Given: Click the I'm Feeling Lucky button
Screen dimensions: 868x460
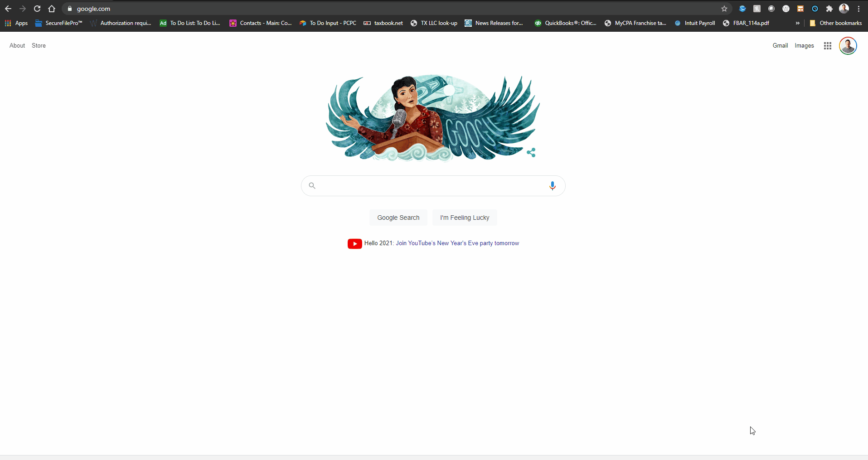Looking at the screenshot, I should (x=465, y=218).
